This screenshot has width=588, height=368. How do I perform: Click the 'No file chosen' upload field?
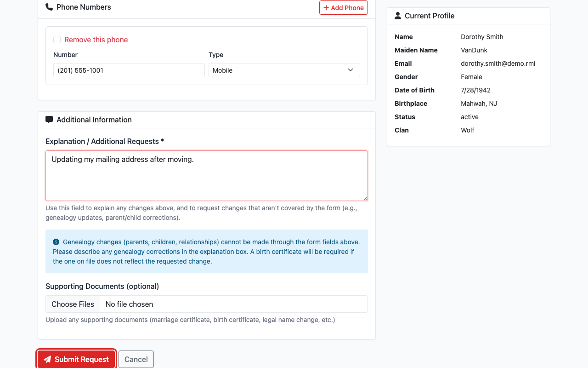coord(233,304)
